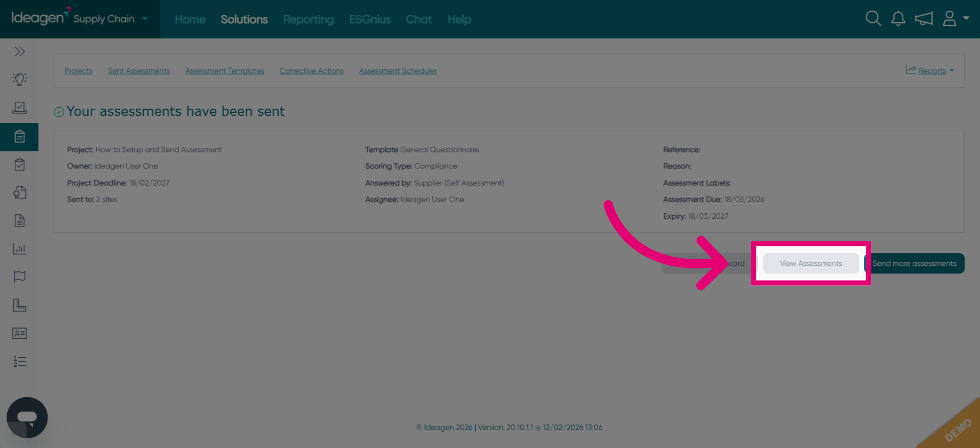Click the 'Owner: Ideagen User One' text
Viewport: 980px width, 448px height.
[112, 166]
